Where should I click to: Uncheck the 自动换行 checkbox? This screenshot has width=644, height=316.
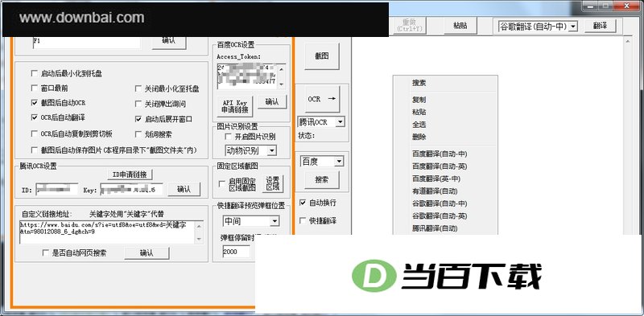(x=303, y=203)
